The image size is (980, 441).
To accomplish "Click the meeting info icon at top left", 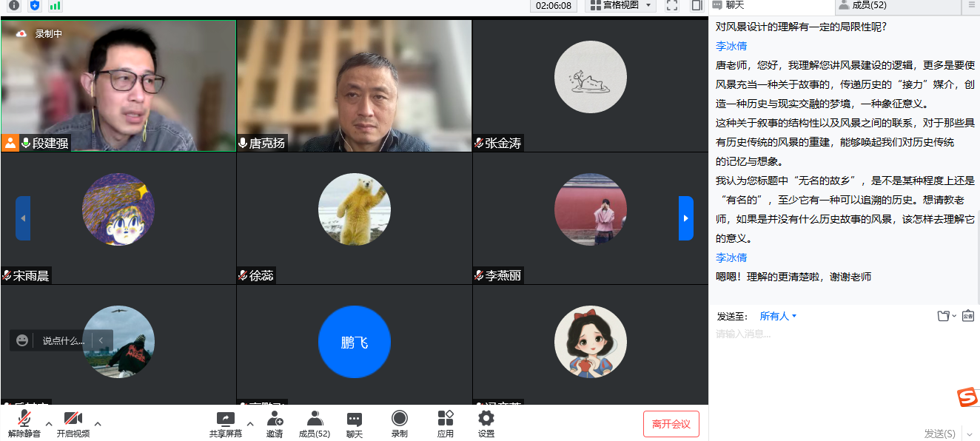I will coord(14,6).
